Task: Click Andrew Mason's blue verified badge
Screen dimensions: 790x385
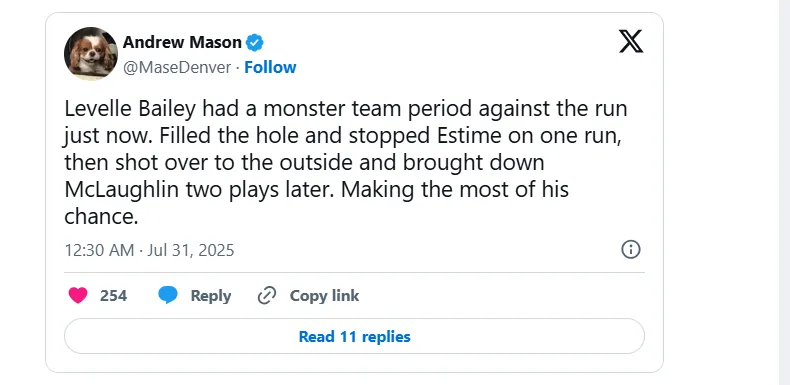Action: (x=254, y=43)
